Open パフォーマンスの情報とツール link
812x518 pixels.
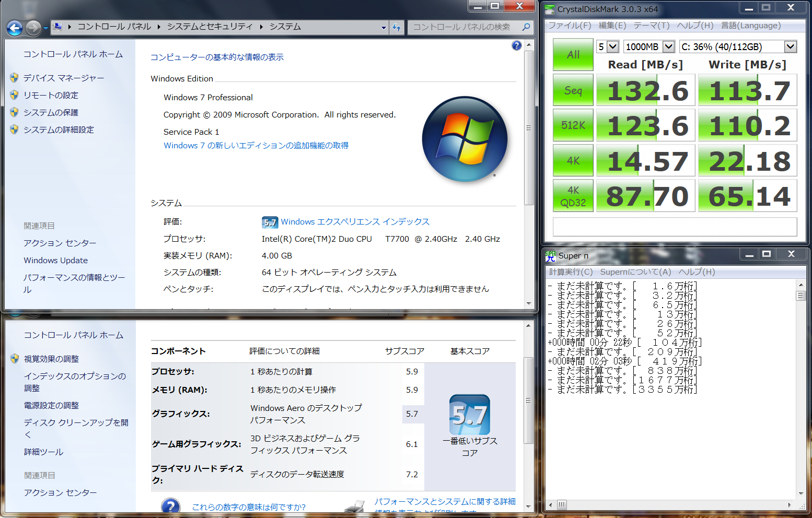[74, 284]
